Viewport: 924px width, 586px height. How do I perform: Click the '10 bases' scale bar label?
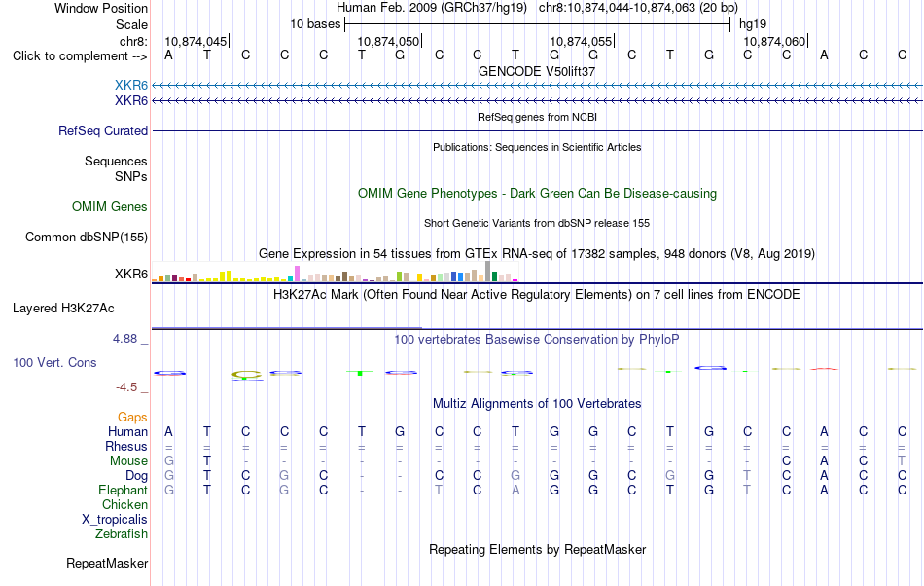(x=315, y=24)
